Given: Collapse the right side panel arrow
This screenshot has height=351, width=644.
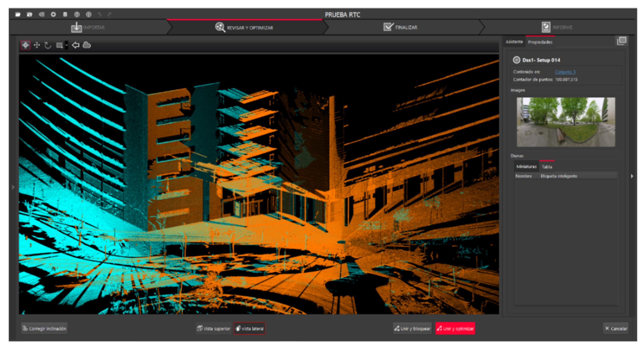Looking at the screenshot, I should tap(632, 176).
